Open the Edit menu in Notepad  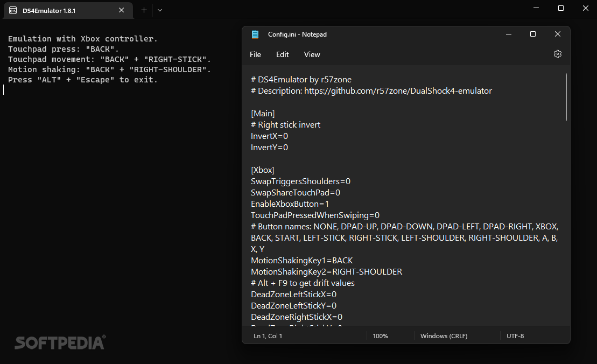tap(282, 54)
